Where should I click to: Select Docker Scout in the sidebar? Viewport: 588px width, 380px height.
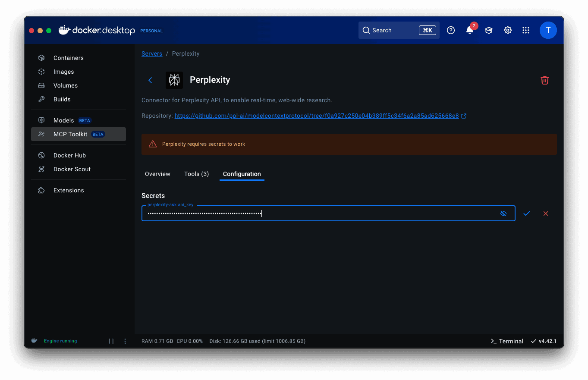tap(72, 169)
